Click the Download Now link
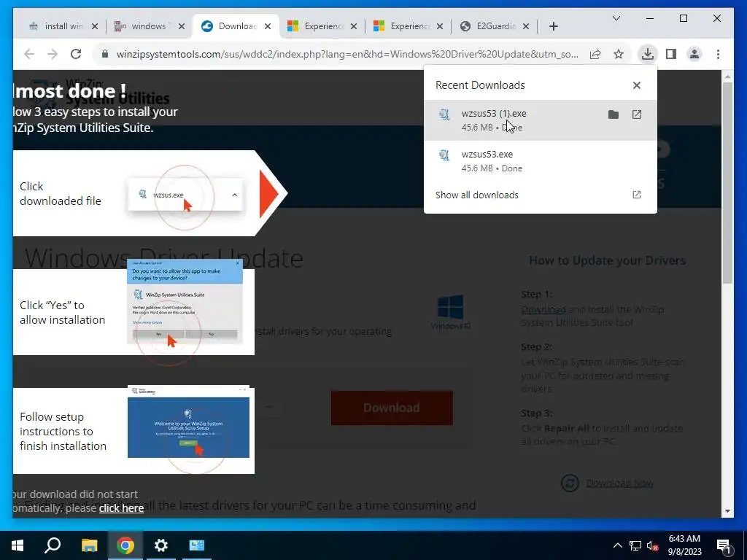The height and width of the screenshot is (560, 747). coord(619,483)
